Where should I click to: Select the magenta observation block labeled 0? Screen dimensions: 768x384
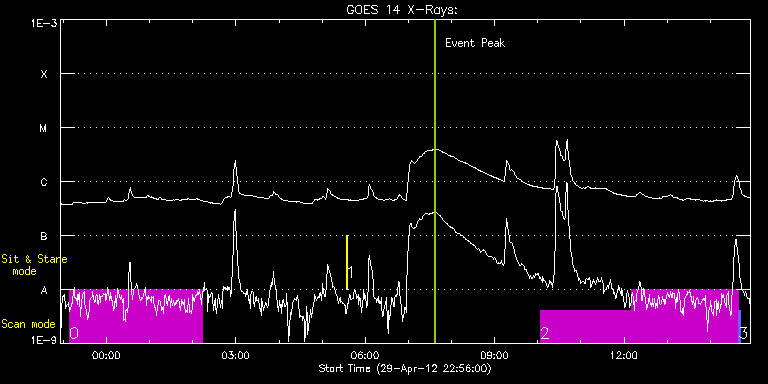136,316
